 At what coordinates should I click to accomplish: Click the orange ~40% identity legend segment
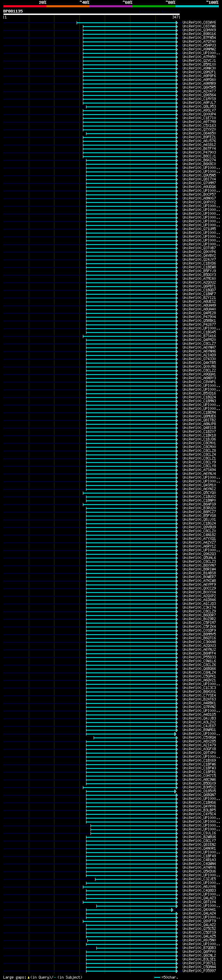(x=68, y=6)
